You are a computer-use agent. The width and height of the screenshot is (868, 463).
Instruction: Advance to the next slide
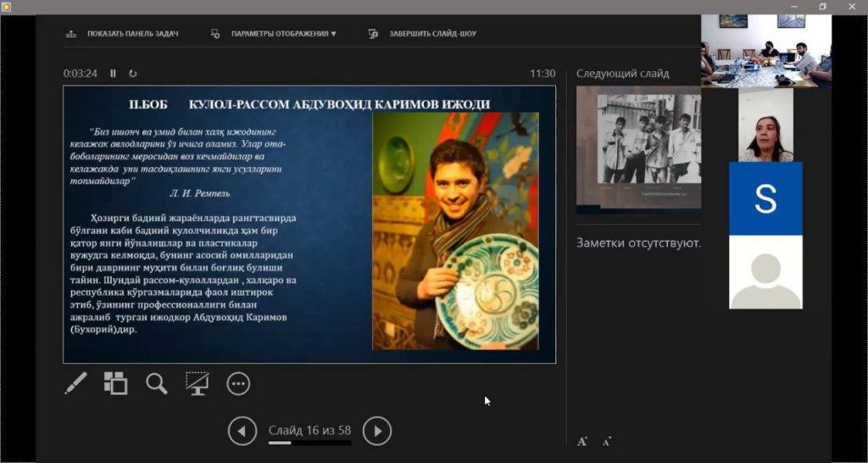tap(377, 432)
